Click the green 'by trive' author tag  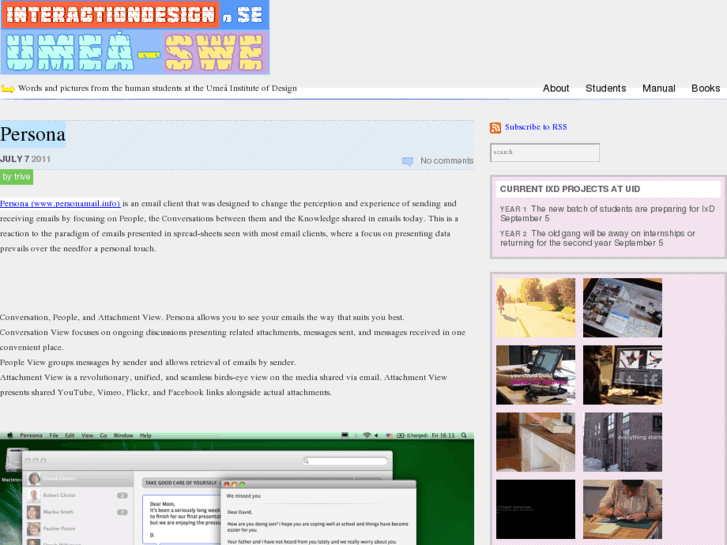pyautogui.click(x=16, y=177)
